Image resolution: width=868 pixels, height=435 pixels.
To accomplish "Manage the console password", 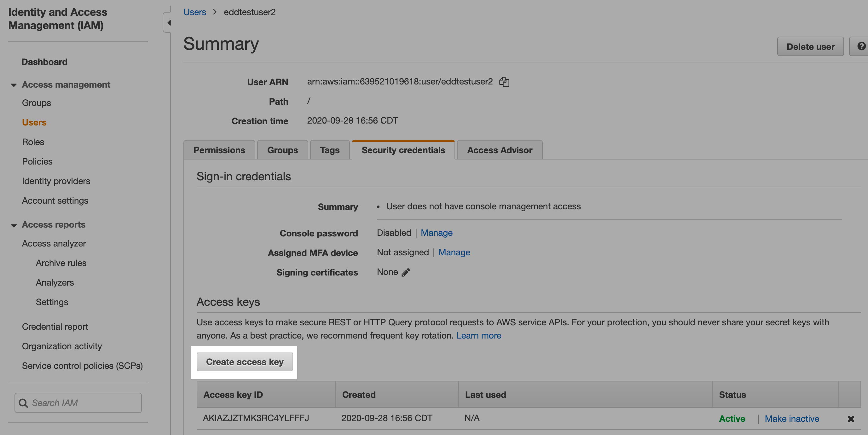I will pyautogui.click(x=436, y=233).
